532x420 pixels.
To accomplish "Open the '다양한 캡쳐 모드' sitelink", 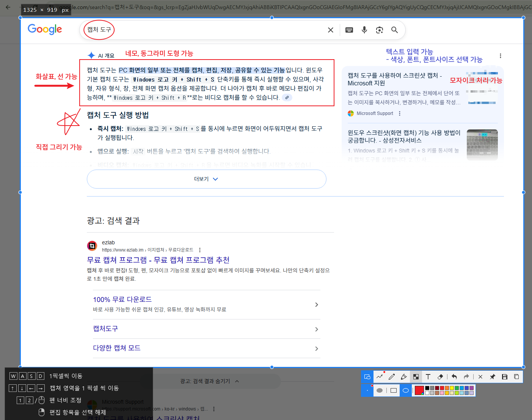I will tap(117, 348).
